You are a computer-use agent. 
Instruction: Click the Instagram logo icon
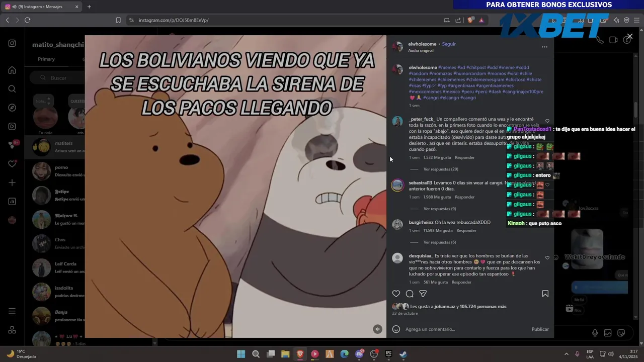pyautogui.click(x=12, y=43)
